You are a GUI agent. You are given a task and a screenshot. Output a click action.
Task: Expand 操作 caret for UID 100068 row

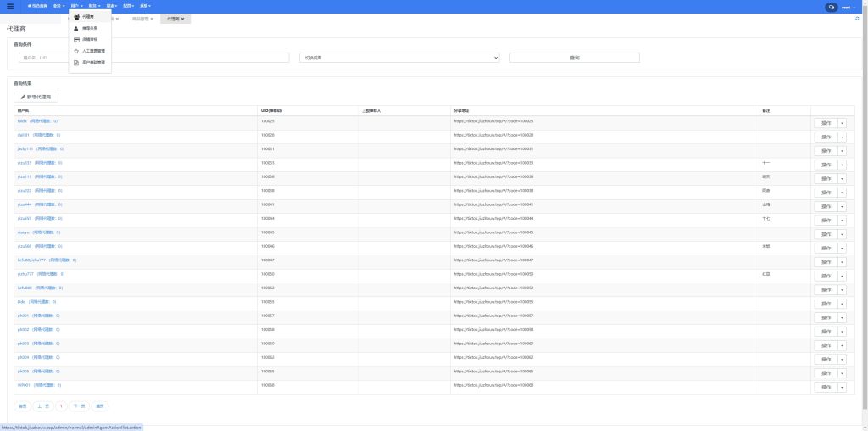[x=842, y=387]
